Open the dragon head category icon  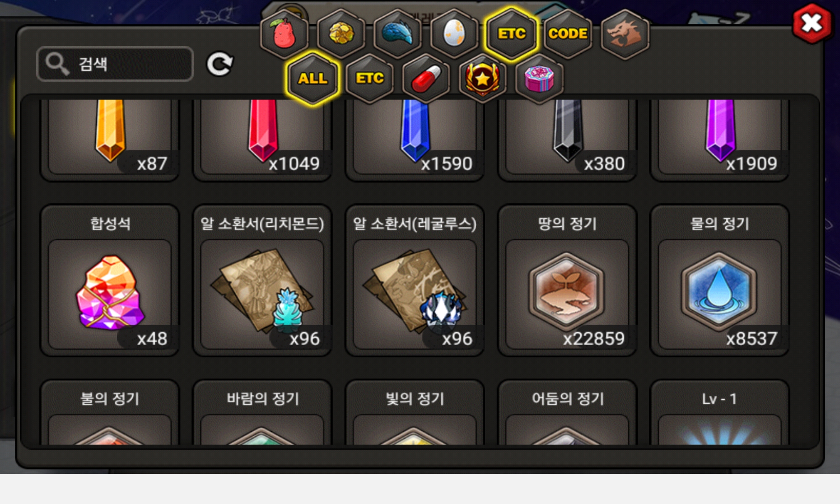tap(625, 34)
